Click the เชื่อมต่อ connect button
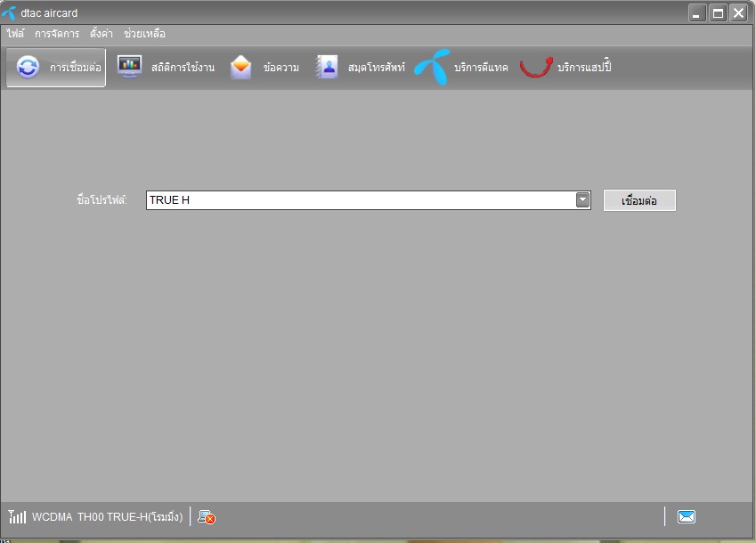Screen dimensions: 756x543 click(x=639, y=200)
